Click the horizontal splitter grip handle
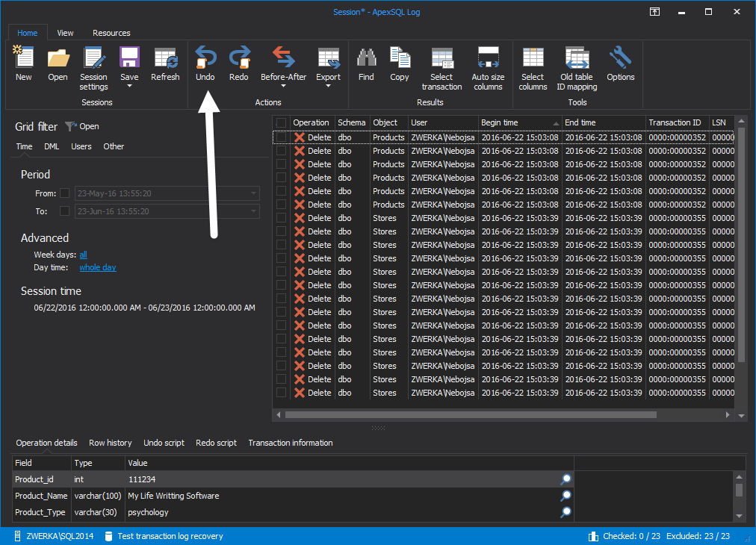Image resolution: width=756 pixels, height=545 pixels. 378,428
